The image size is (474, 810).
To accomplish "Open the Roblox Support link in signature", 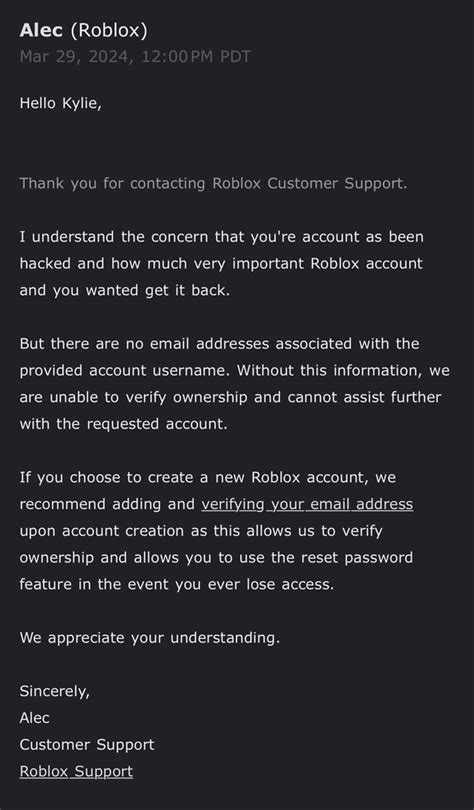I will coord(76,772).
